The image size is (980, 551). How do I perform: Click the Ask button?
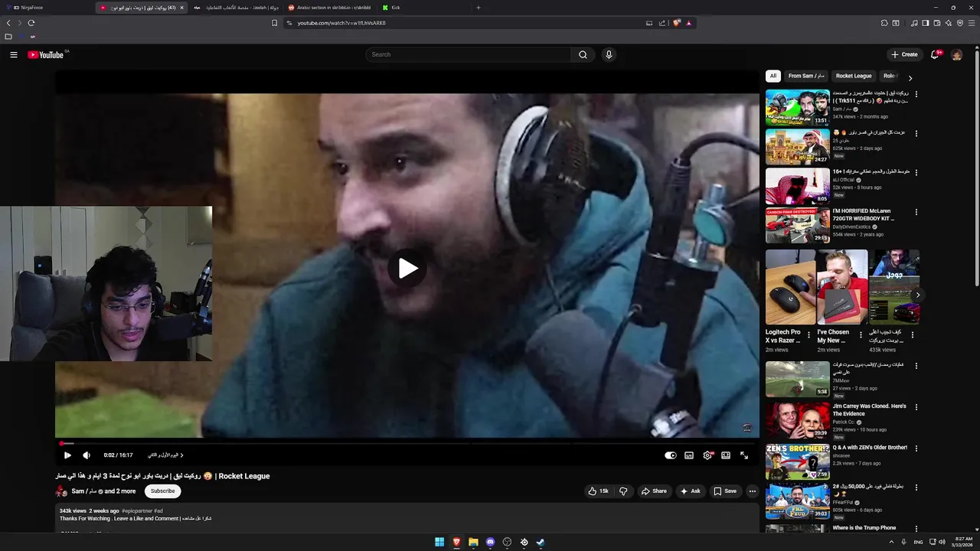(690, 491)
